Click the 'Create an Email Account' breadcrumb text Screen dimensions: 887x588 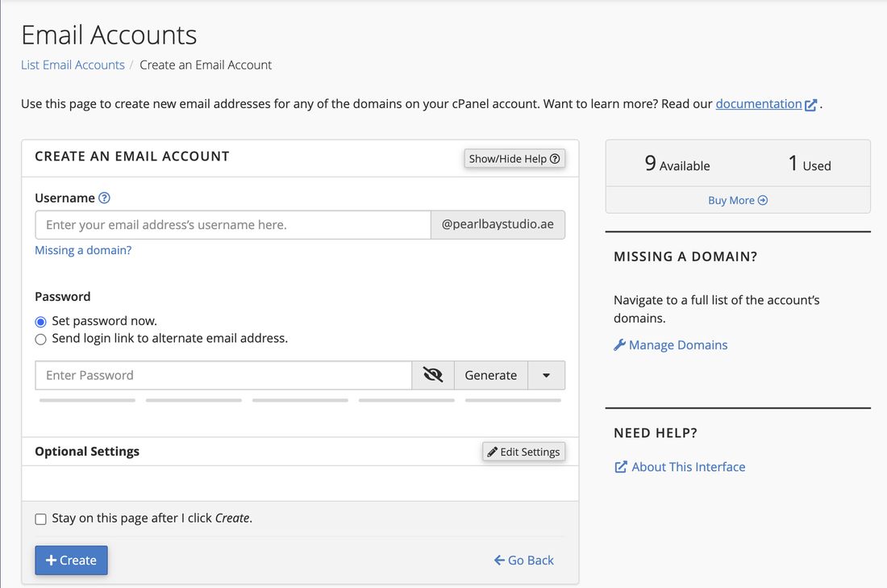(x=206, y=65)
